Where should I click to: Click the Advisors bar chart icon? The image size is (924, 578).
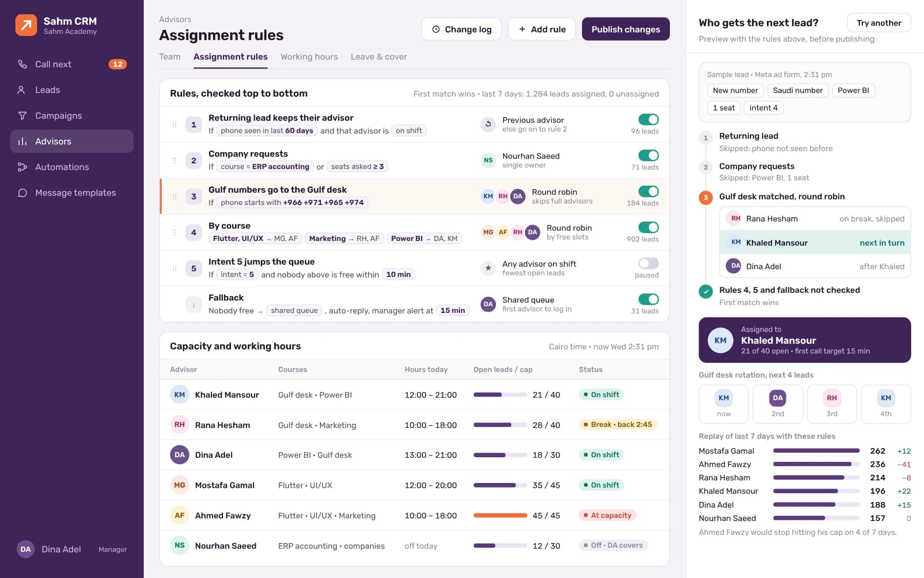[22, 141]
